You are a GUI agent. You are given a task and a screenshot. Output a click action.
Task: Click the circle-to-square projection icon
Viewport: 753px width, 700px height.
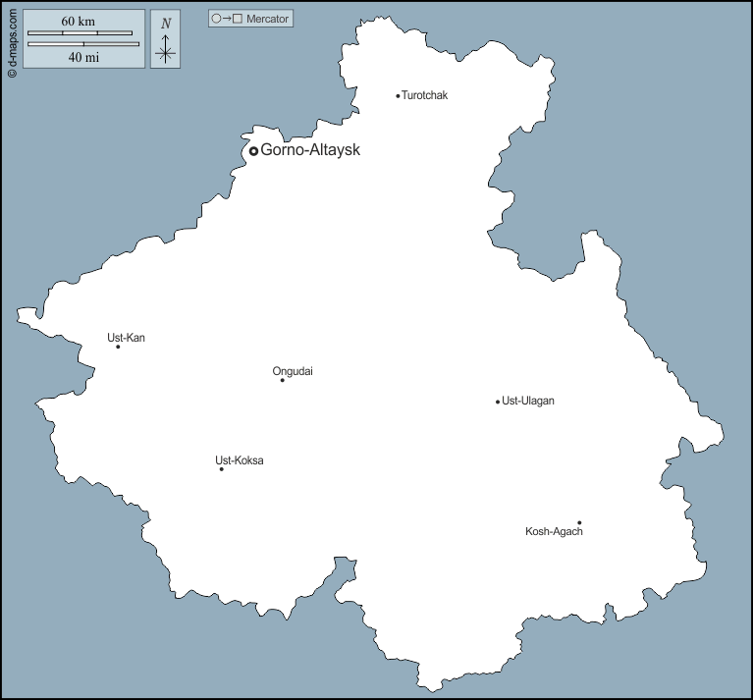[x=227, y=19]
